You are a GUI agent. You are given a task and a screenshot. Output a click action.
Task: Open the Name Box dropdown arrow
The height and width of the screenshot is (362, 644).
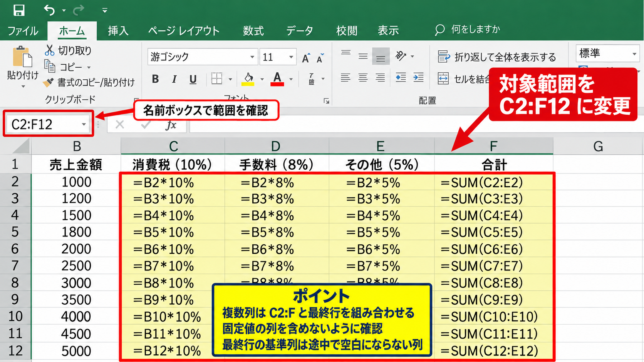84,125
